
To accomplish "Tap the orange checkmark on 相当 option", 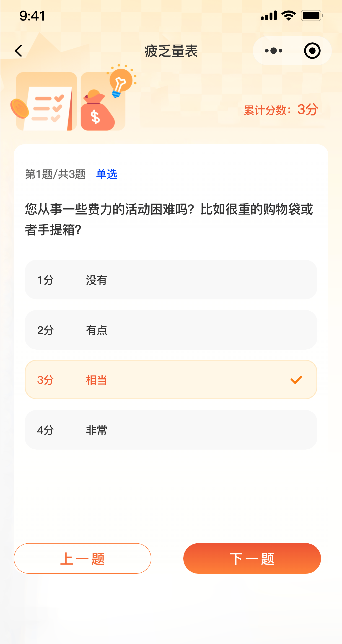I will pos(296,380).
